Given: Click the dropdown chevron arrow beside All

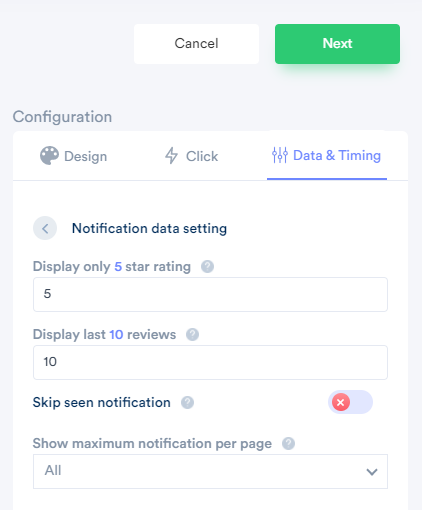Looking at the screenshot, I should point(372,472).
